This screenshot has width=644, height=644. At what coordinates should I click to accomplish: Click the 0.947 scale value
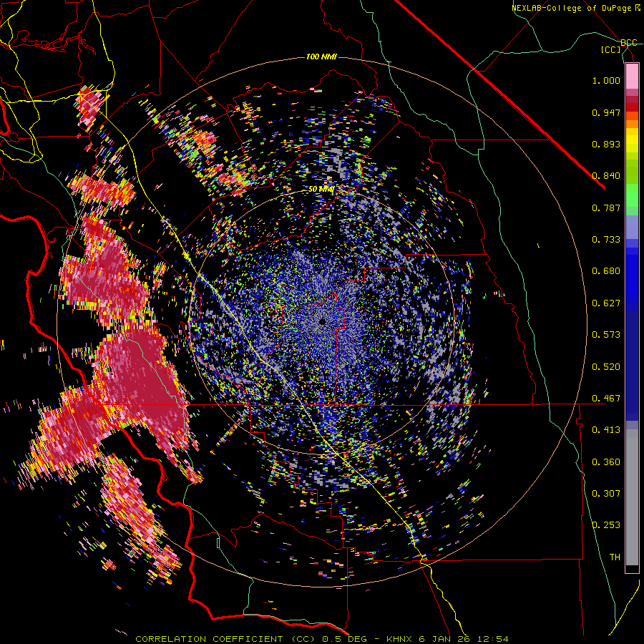[x=606, y=112]
